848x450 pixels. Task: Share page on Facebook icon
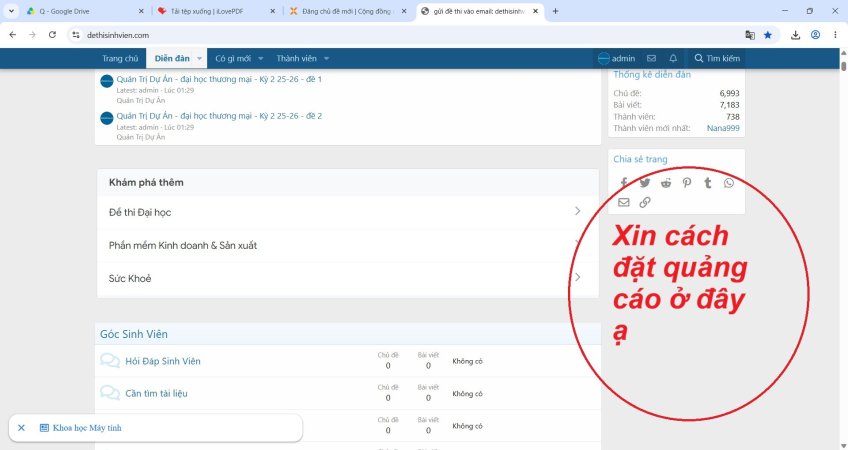point(624,182)
